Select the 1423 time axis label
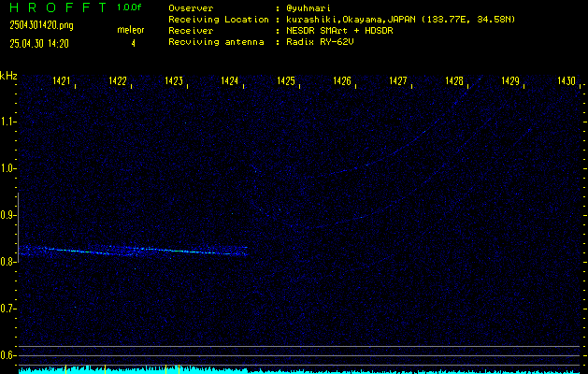 [x=174, y=80]
